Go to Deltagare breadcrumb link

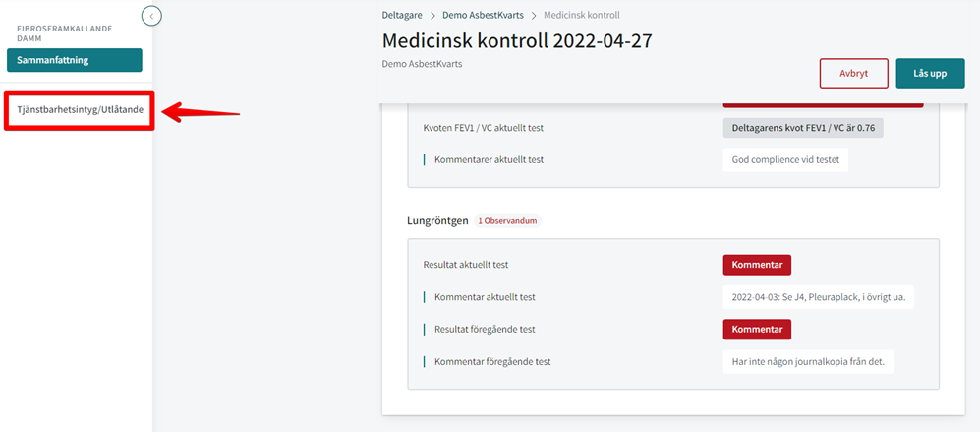[x=402, y=15]
